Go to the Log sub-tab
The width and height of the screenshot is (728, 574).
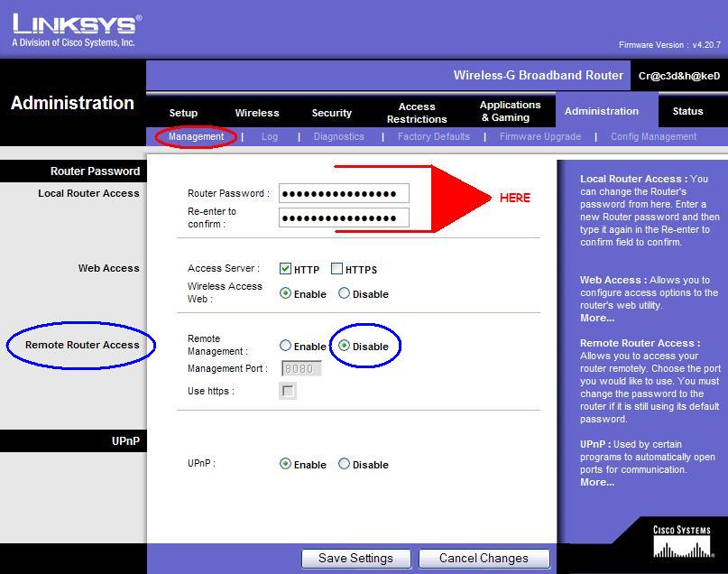pos(270,136)
